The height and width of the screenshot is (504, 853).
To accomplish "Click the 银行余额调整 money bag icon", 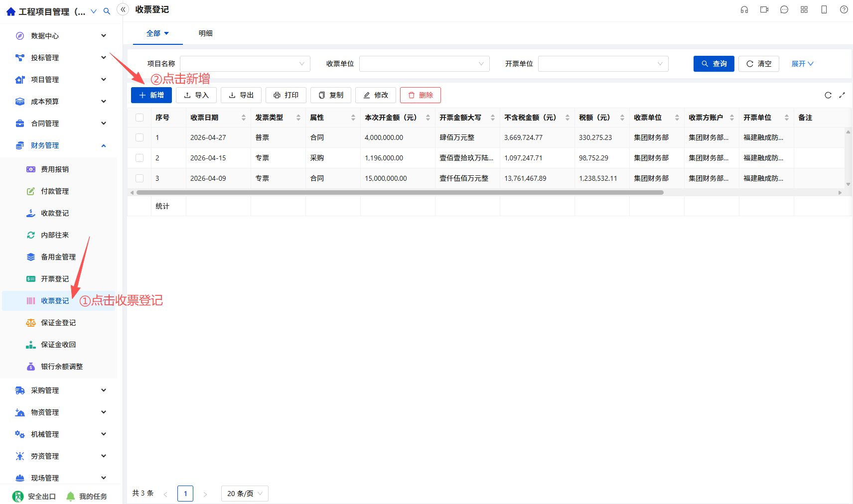I will (31, 367).
